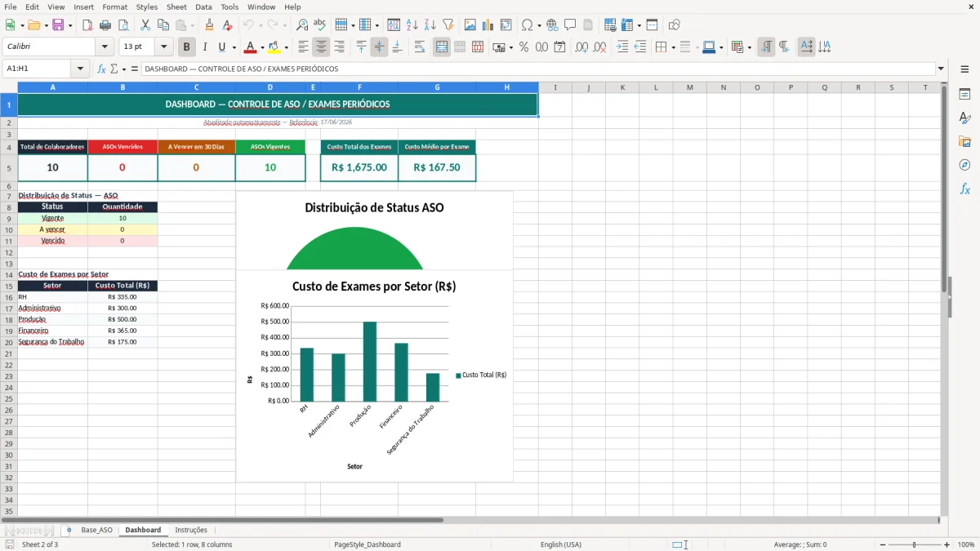Image resolution: width=980 pixels, height=551 pixels.
Task: Toggle Bold formatting
Action: point(187,47)
